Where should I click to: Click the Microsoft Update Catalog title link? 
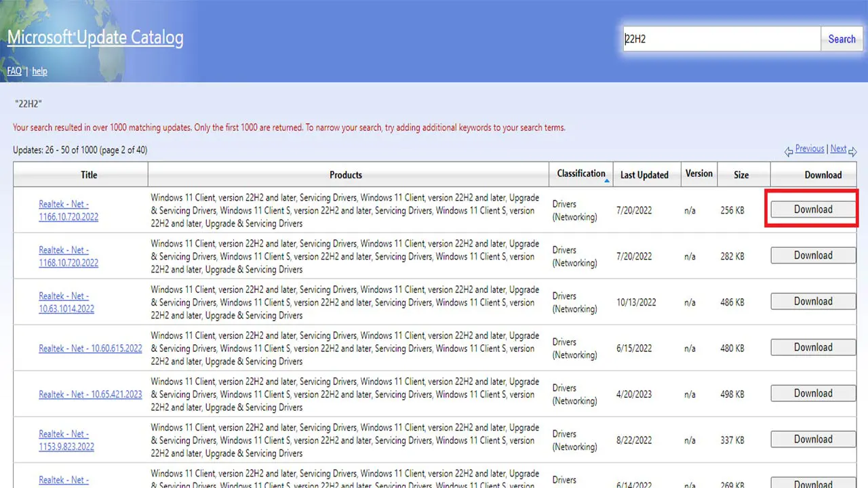[x=95, y=38]
